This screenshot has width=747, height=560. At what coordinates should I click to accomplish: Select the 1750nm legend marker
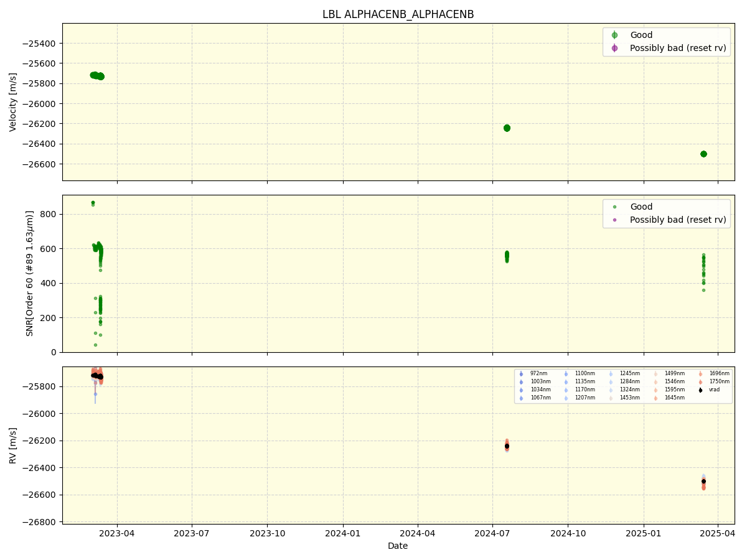(700, 382)
